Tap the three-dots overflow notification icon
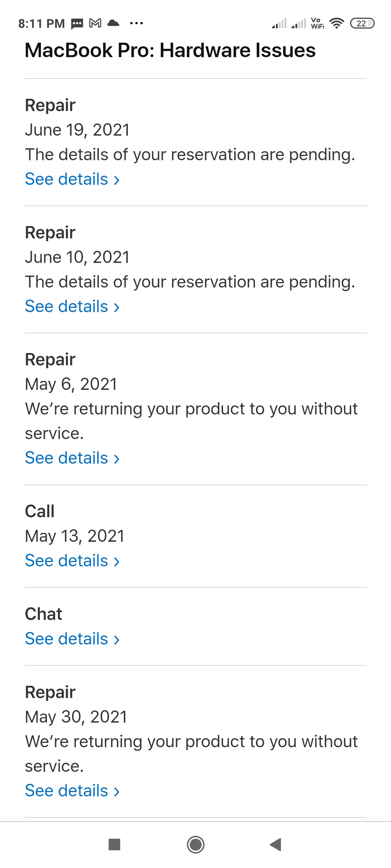The width and height of the screenshot is (391, 868). pyautogui.click(x=136, y=24)
